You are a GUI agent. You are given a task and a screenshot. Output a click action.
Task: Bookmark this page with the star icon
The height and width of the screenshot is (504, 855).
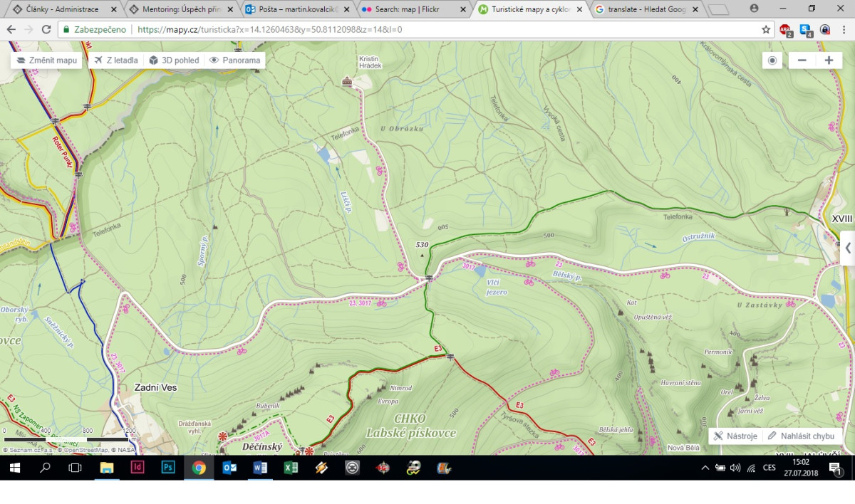tap(766, 30)
